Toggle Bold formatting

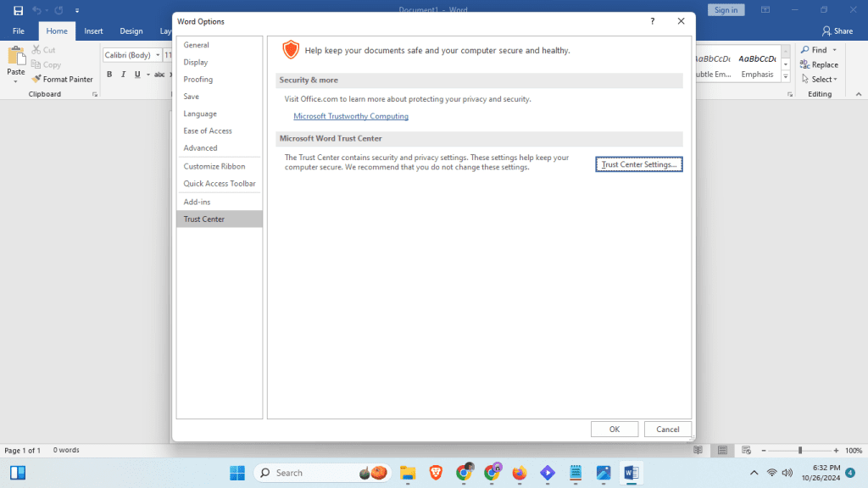[109, 75]
